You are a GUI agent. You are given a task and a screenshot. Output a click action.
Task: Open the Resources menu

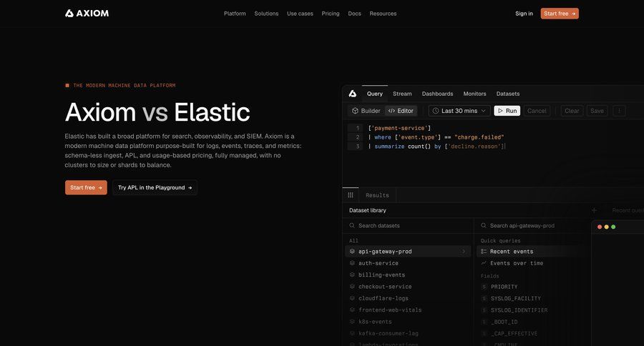click(x=383, y=14)
